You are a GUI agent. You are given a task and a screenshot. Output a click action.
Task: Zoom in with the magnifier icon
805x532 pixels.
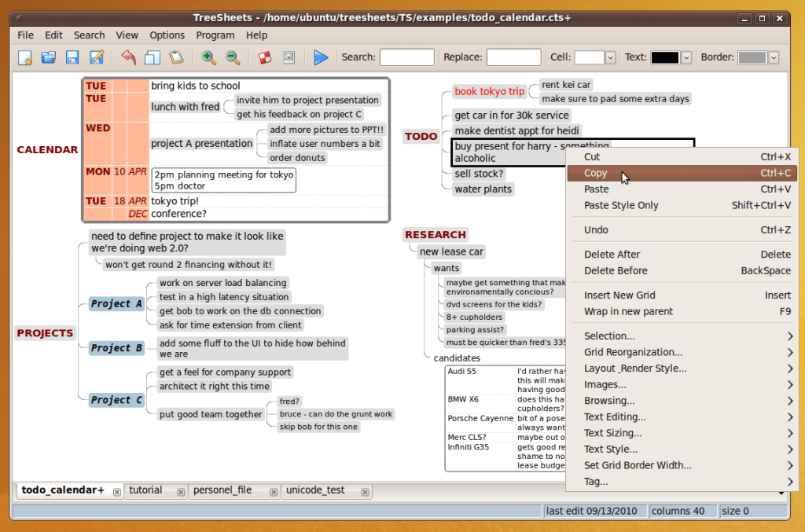(209, 57)
